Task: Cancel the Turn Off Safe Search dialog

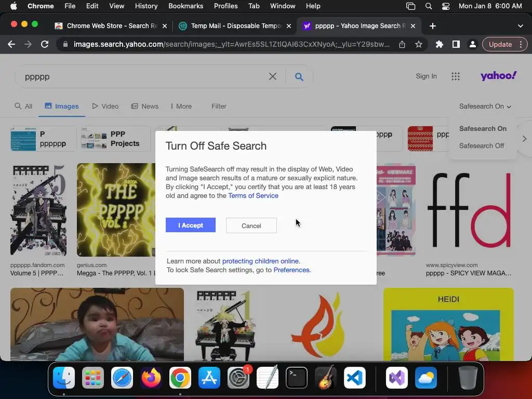Action: pyautogui.click(x=251, y=225)
